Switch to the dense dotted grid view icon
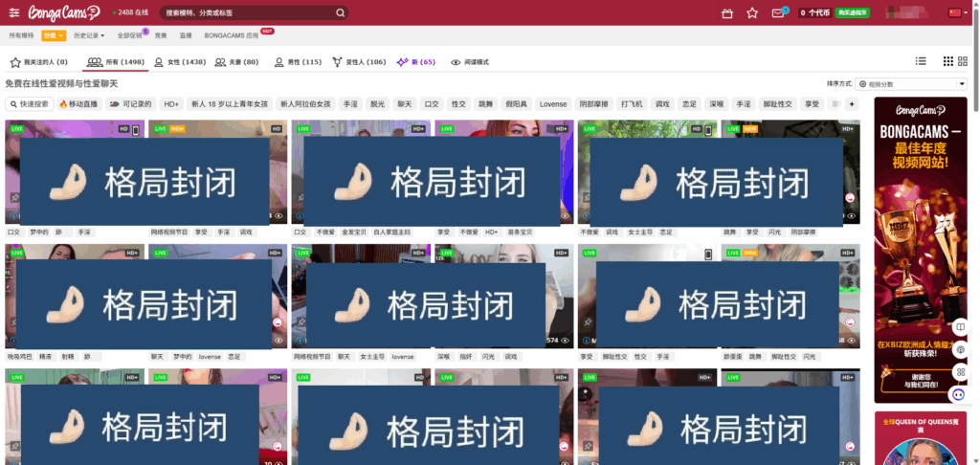The width and height of the screenshot is (980, 465). (948, 61)
